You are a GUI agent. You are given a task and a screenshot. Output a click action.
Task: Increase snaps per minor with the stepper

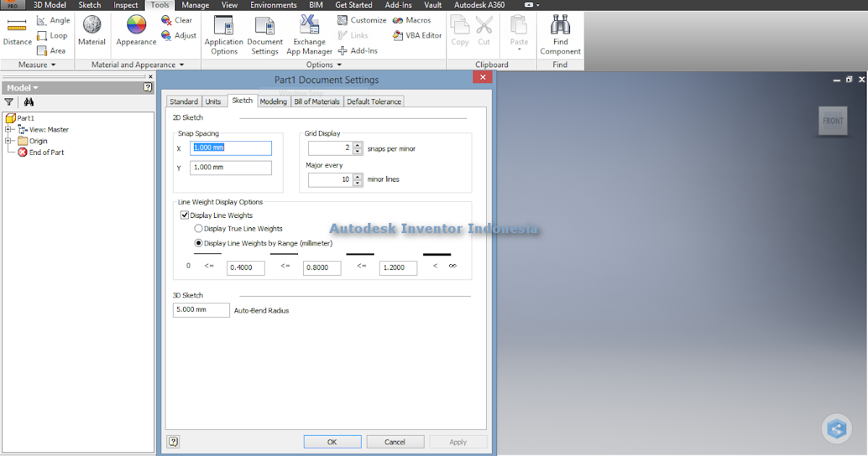[x=357, y=145]
